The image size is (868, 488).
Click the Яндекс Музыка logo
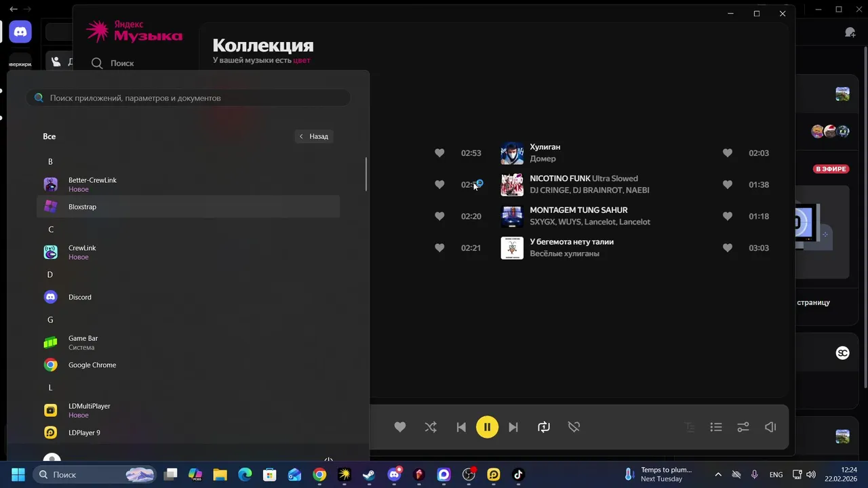click(134, 31)
